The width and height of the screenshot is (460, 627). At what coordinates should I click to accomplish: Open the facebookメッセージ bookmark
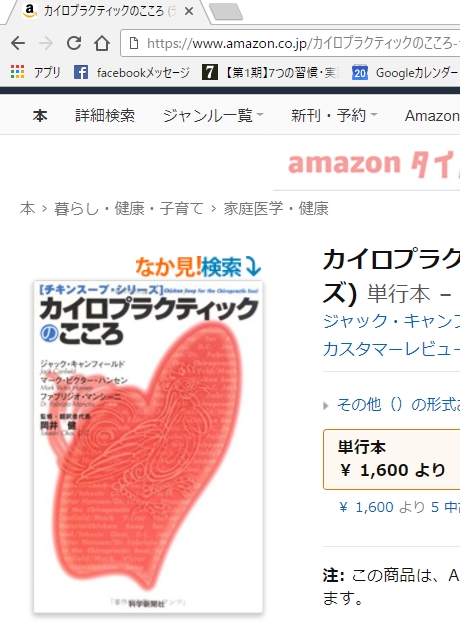tap(132, 72)
